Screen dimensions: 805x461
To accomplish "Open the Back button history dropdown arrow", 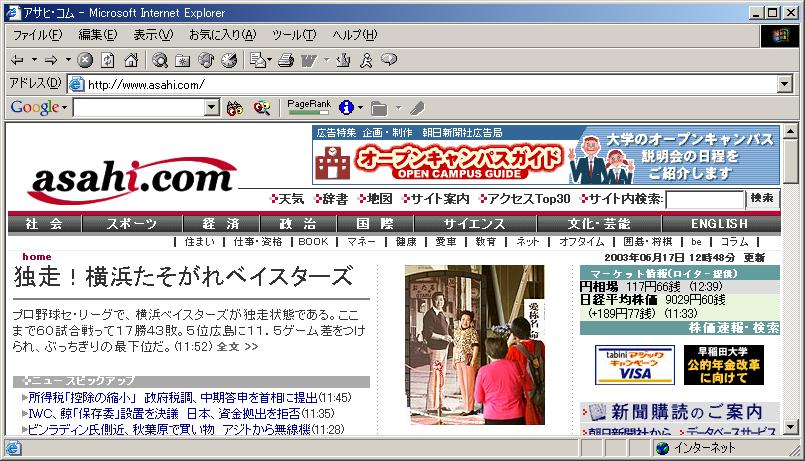I will pyautogui.click(x=34, y=60).
